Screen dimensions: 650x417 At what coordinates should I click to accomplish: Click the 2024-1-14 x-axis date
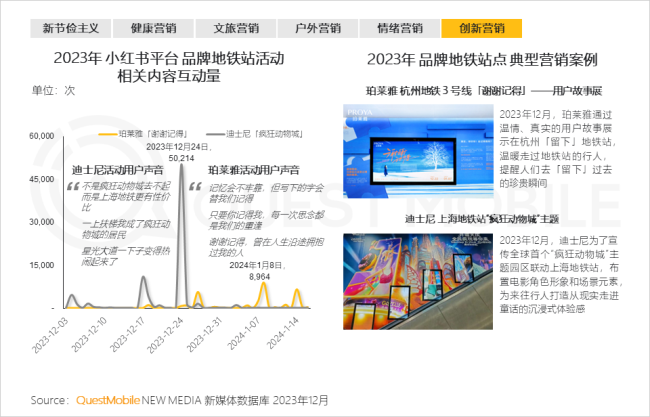click(x=283, y=333)
